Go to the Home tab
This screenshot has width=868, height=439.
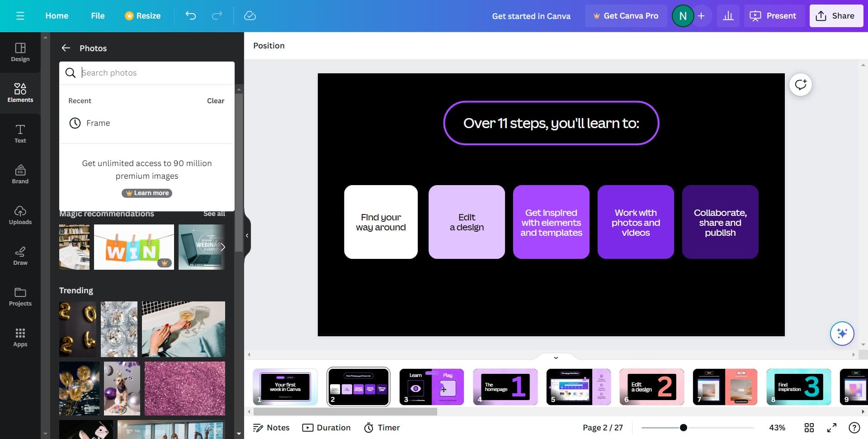tap(57, 16)
